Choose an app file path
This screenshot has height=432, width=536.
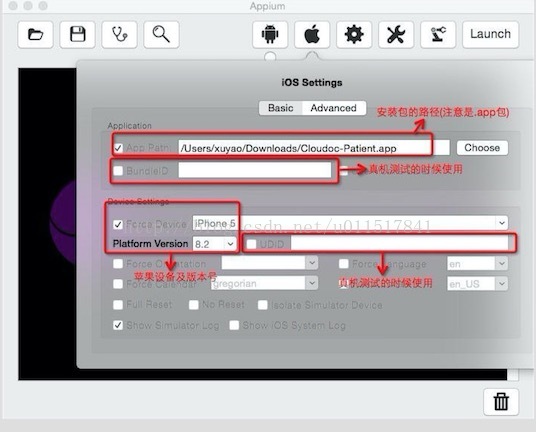click(482, 148)
